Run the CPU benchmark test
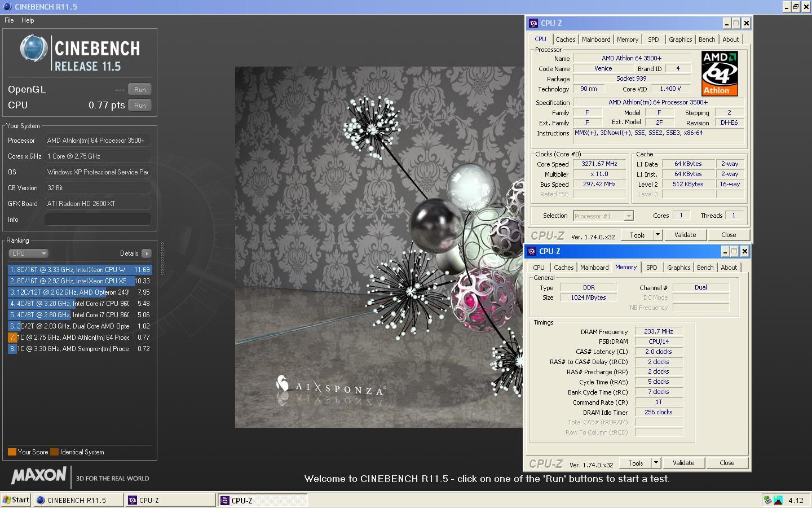This screenshot has width=812, height=508. tap(140, 105)
